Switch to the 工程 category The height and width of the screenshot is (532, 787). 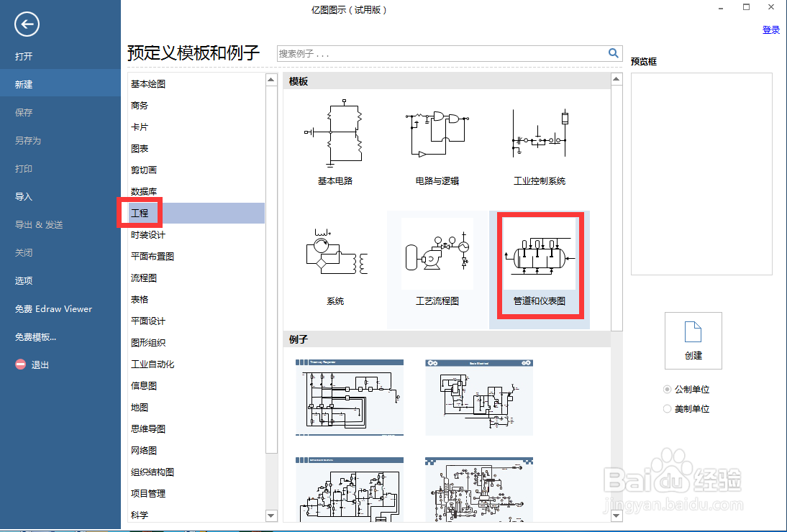click(140, 213)
